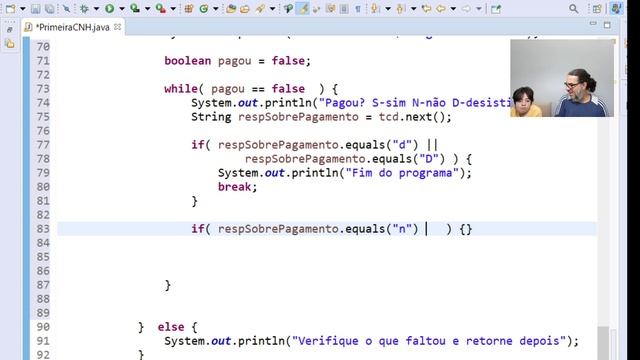
Task: Click the text "boolean pagou = false;"
Action: 238,61
